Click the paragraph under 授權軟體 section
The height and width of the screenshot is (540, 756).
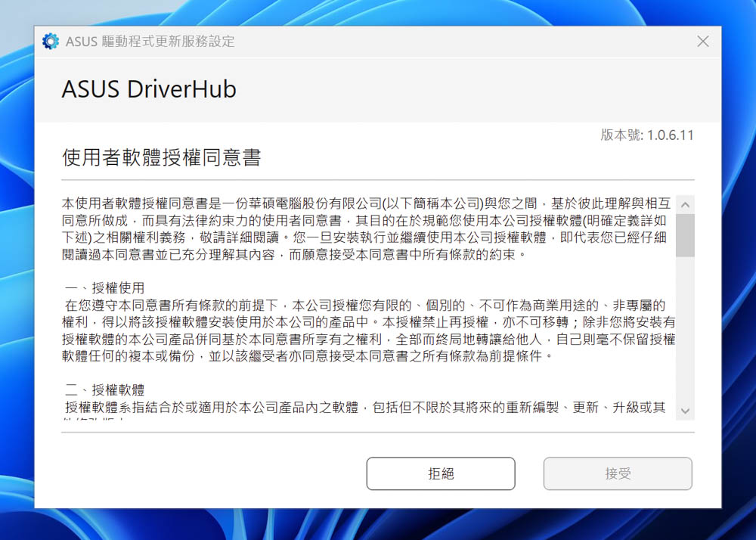pyautogui.click(x=367, y=408)
